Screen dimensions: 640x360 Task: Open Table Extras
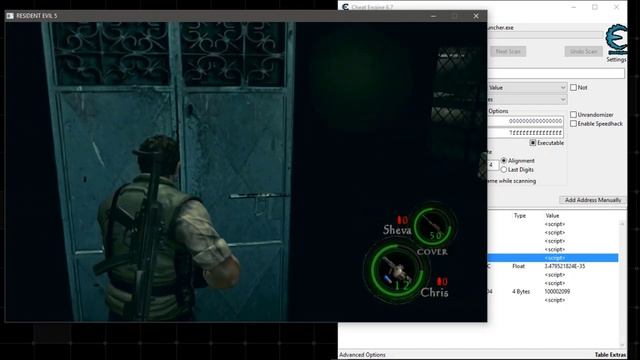[610, 355]
